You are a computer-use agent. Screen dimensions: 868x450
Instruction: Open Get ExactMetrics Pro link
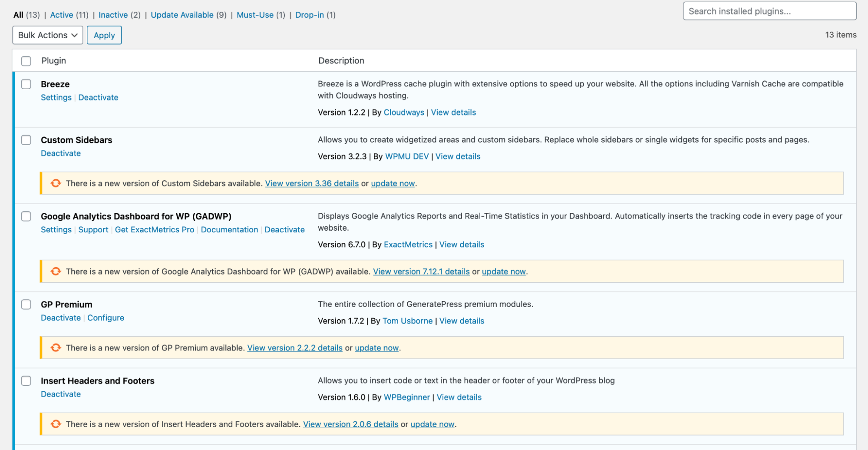click(155, 229)
